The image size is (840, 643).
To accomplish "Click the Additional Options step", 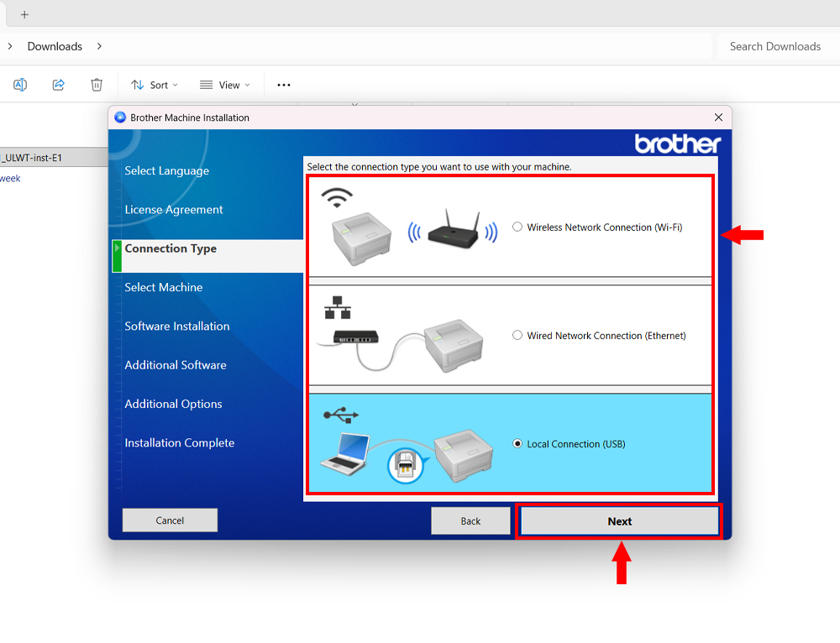I will pos(173,405).
